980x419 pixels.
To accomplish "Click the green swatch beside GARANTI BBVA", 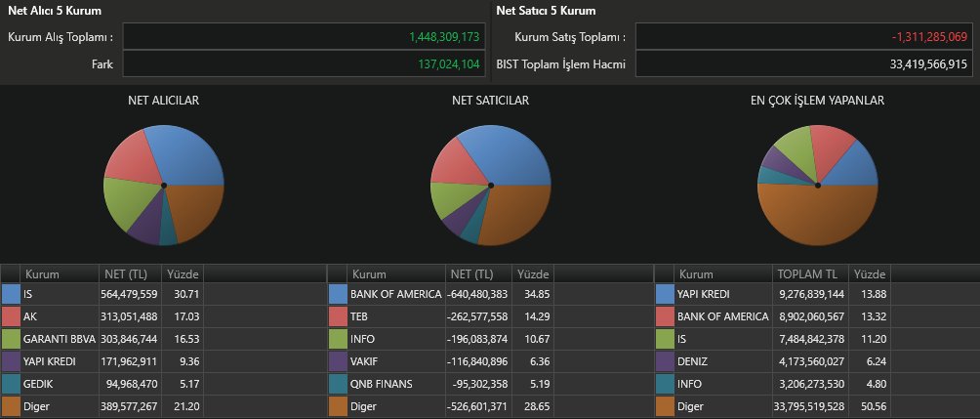I will [11, 339].
